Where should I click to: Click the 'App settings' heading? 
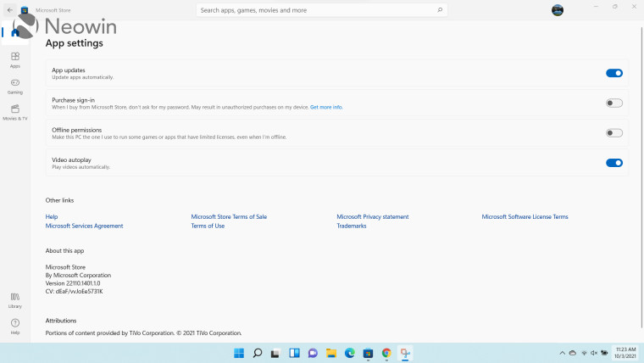(75, 43)
